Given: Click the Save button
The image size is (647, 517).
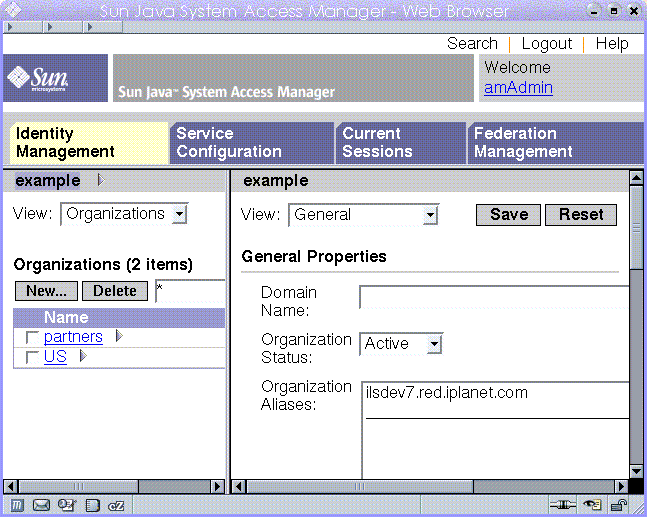Looking at the screenshot, I should click(508, 215).
